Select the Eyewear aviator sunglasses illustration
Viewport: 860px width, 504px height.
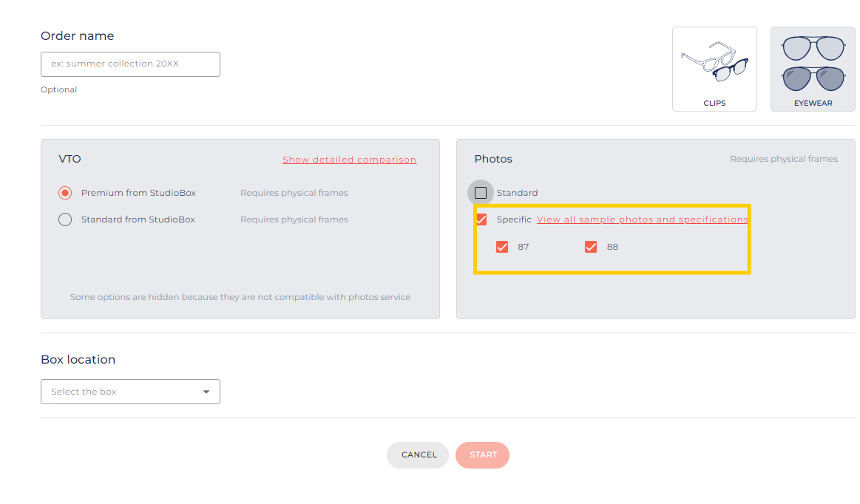coord(813,63)
